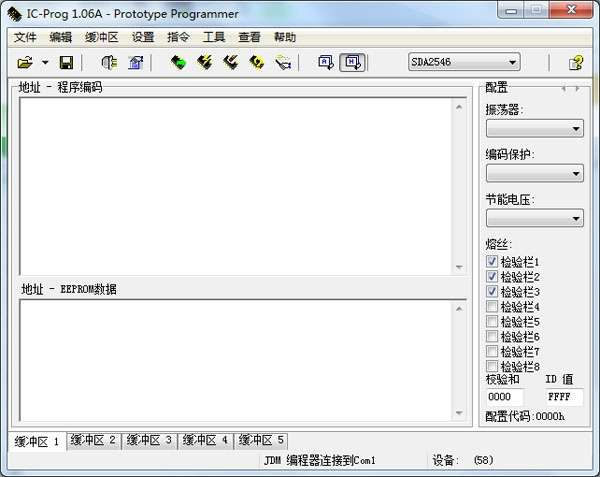Expand the 编码保护 code protection dropdown
The height and width of the screenshot is (477, 600).
click(x=535, y=173)
